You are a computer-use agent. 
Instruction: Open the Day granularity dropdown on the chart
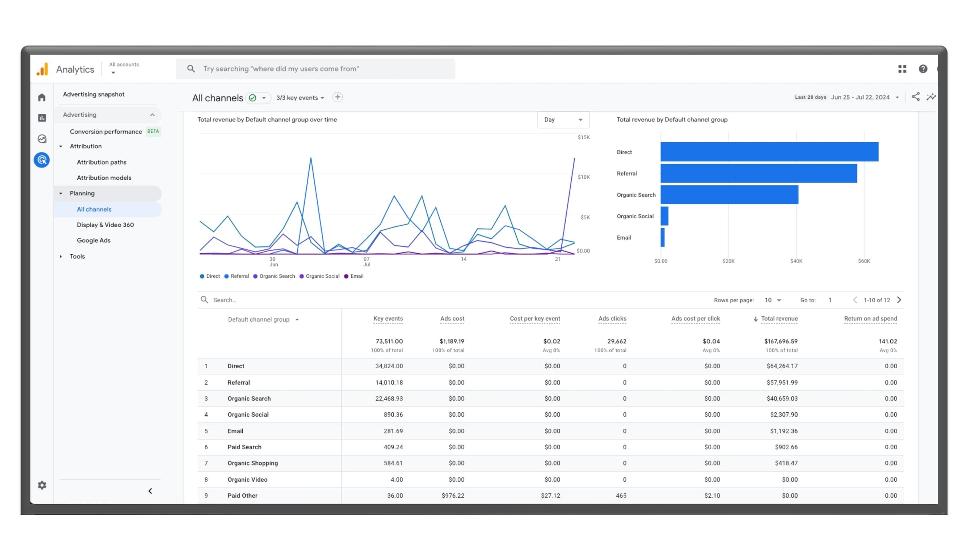(x=563, y=119)
